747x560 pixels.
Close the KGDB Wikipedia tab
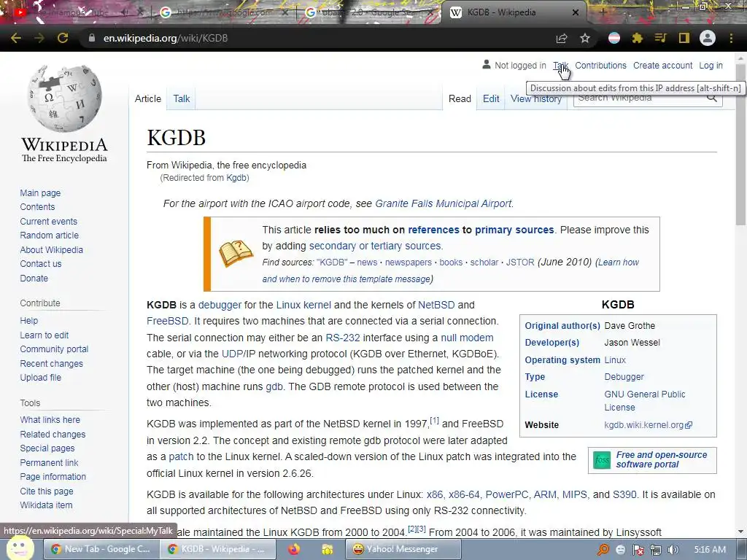pos(576,12)
